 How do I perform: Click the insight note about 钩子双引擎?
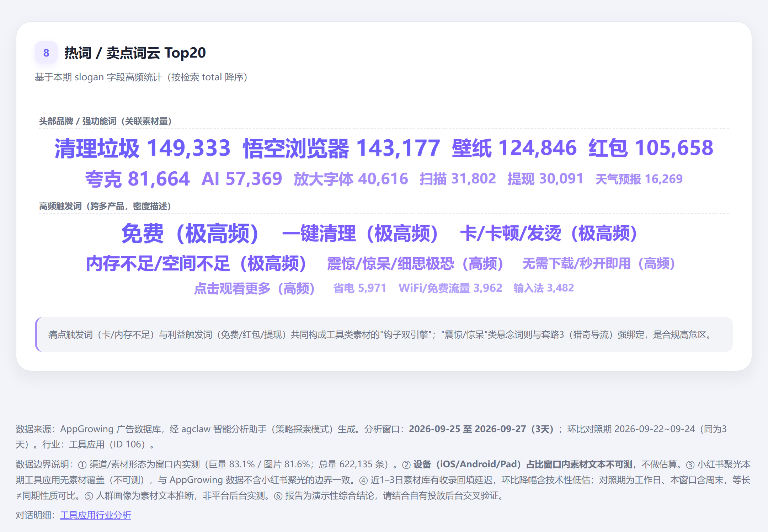coord(384,334)
